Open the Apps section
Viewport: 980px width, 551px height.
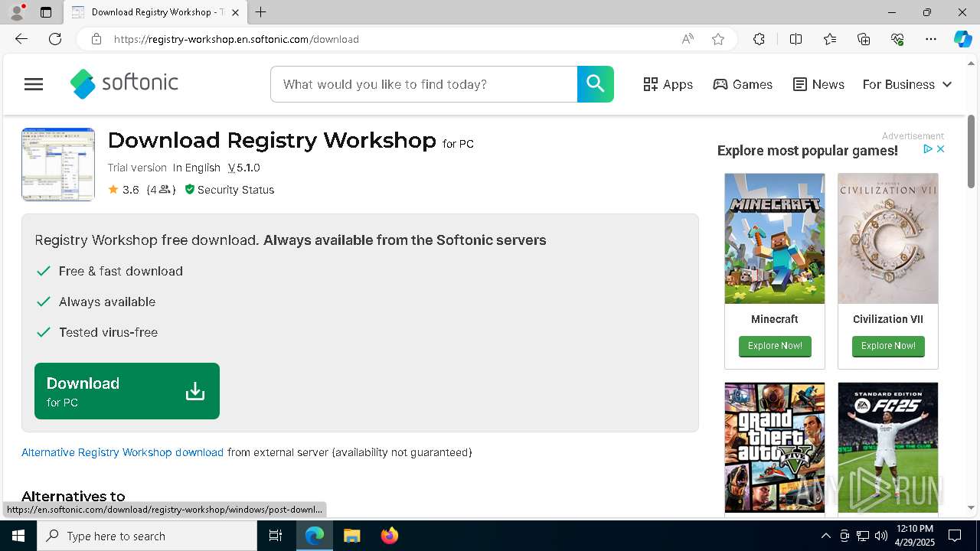[668, 84]
